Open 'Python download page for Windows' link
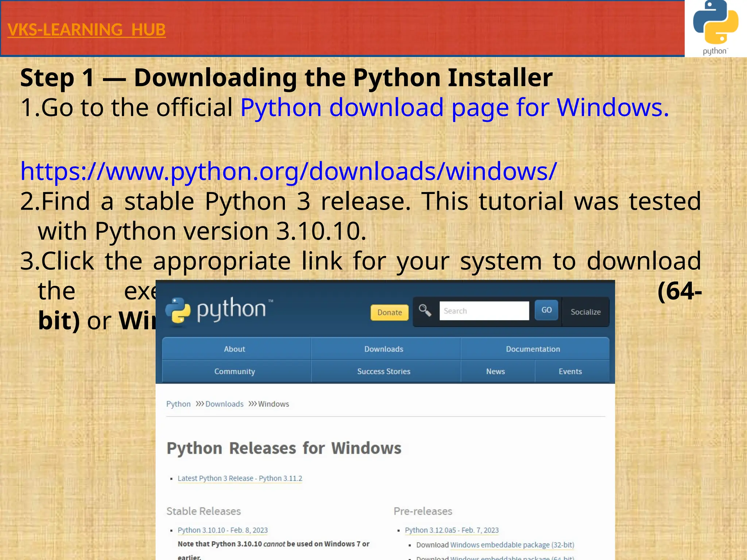 455,108
